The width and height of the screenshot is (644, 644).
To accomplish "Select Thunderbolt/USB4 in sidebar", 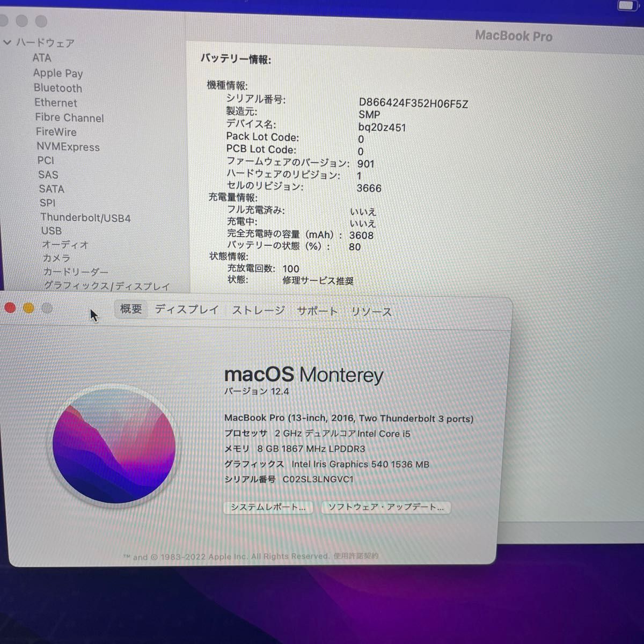I will click(85, 218).
